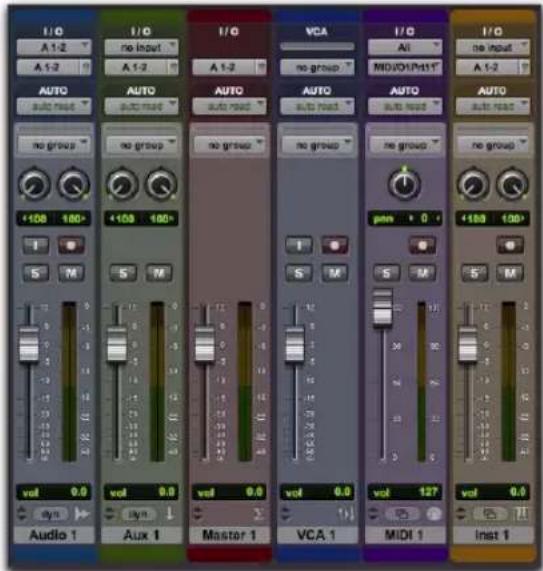Click the color/order arrows on VCA 1 bottom
The image size is (543, 571).
pyautogui.click(x=286, y=514)
